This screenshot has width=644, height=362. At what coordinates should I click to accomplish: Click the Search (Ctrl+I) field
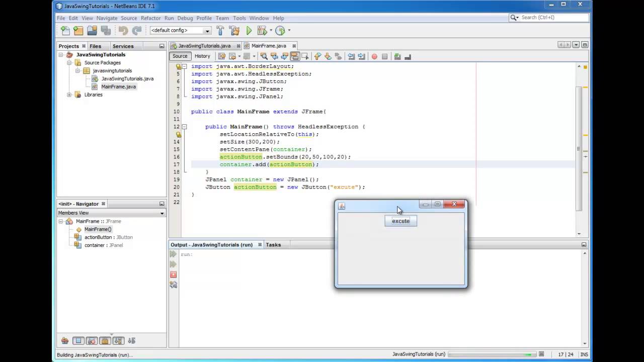(x=549, y=18)
